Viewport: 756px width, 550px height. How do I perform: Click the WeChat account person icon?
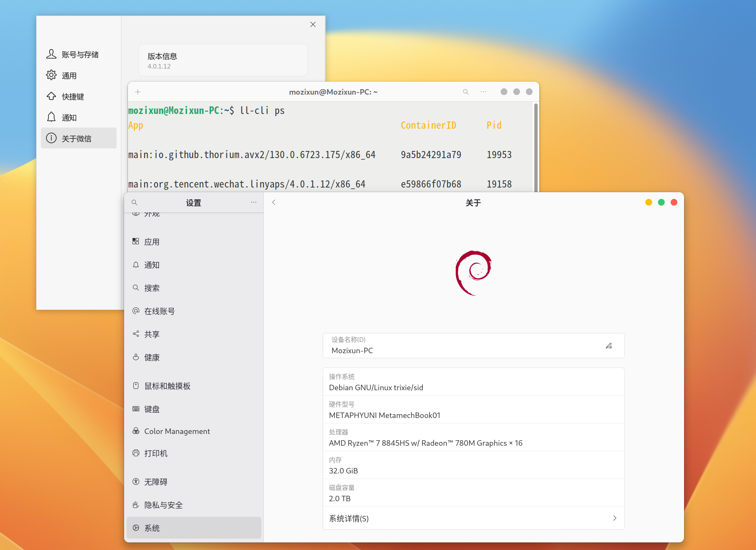click(x=51, y=54)
